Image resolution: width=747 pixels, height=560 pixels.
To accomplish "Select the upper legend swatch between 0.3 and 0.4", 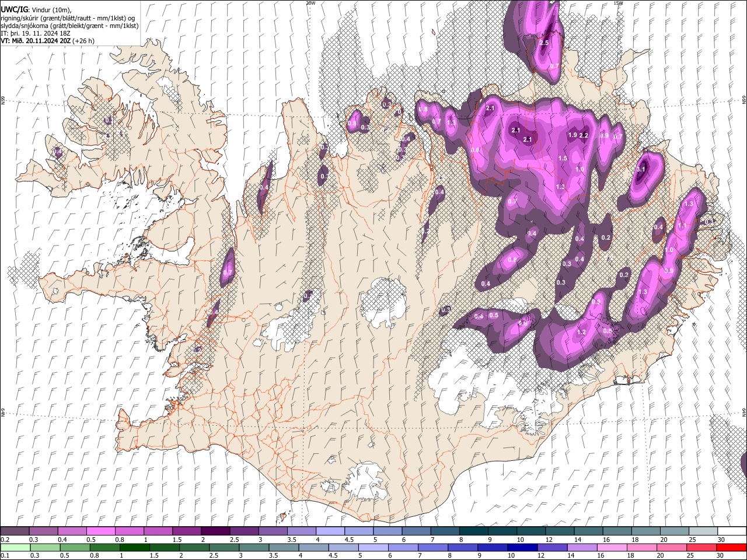I will [44, 531].
